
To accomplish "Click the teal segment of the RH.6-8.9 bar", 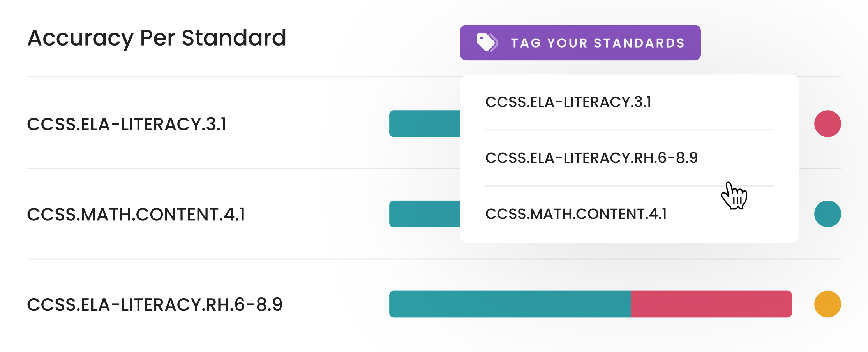I will point(510,304).
